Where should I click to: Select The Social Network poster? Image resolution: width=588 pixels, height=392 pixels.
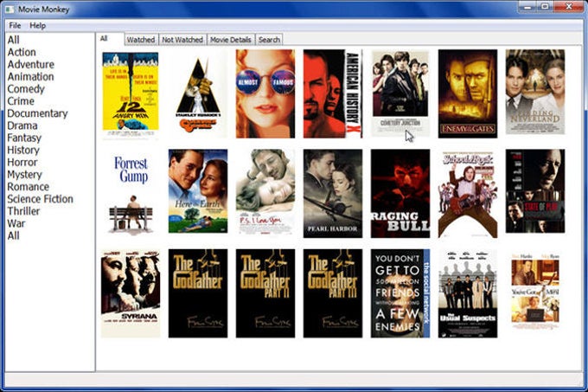click(400, 293)
